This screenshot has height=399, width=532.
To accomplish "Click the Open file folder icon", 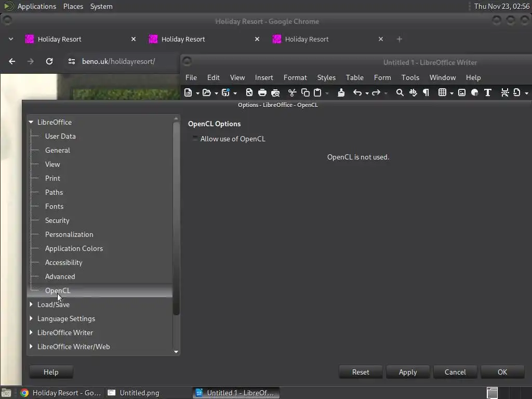I will click(207, 92).
